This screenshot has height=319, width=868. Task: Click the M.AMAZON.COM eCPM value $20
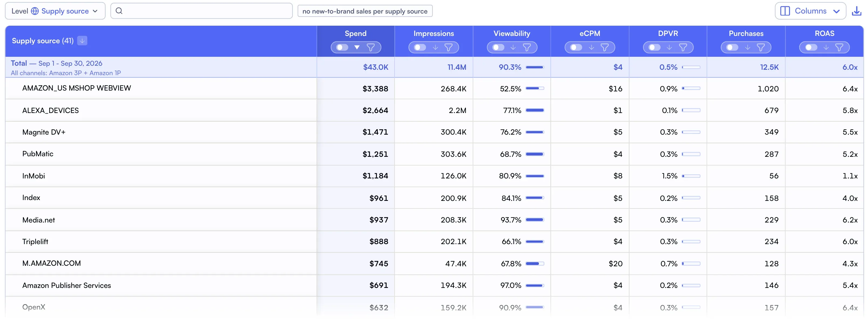coord(615,264)
